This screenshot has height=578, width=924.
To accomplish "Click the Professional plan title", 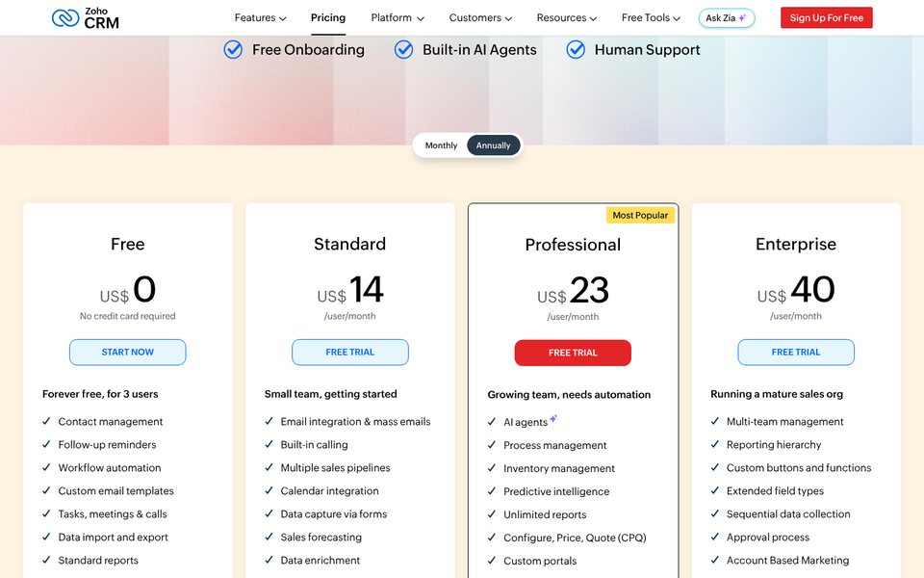I will [573, 245].
